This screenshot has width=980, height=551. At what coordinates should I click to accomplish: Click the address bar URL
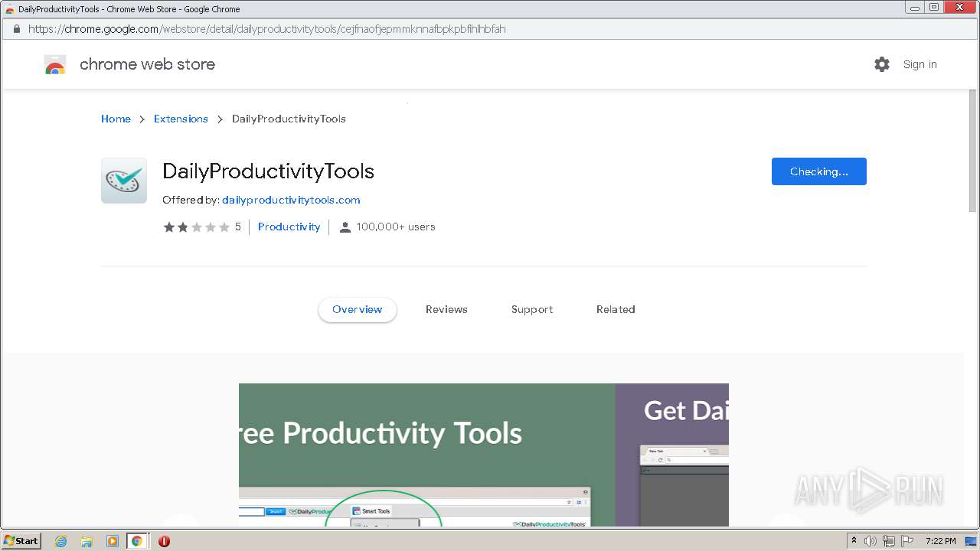[x=267, y=29]
